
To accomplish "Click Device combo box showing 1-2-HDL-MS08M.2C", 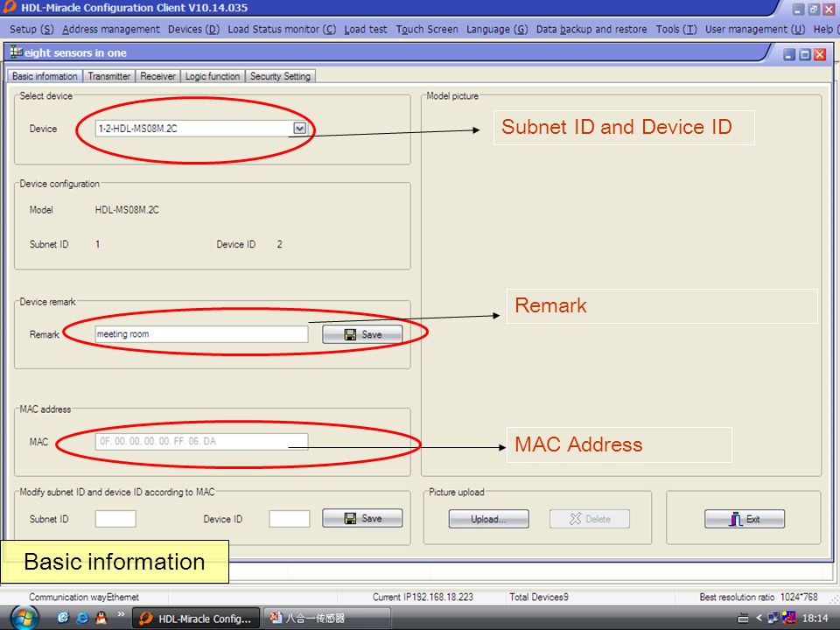I will coord(201,129).
